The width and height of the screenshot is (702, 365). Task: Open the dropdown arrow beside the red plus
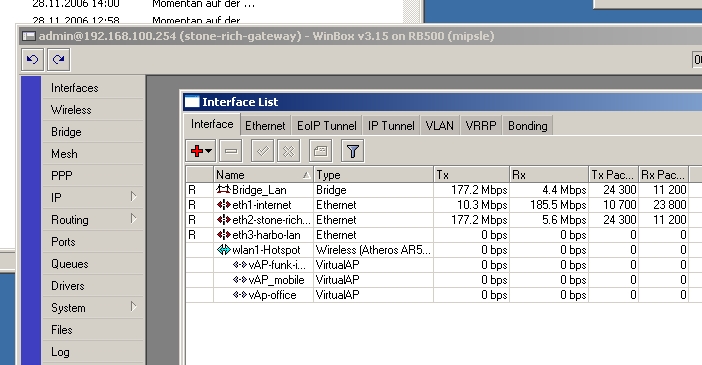pyautogui.click(x=209, y=151)
